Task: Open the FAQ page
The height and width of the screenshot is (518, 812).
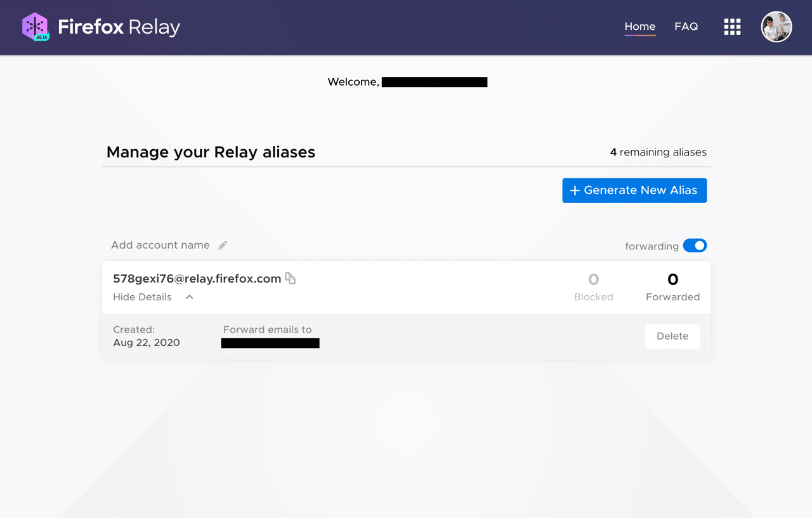Action: pyautogui.click(x=686, y=26)
